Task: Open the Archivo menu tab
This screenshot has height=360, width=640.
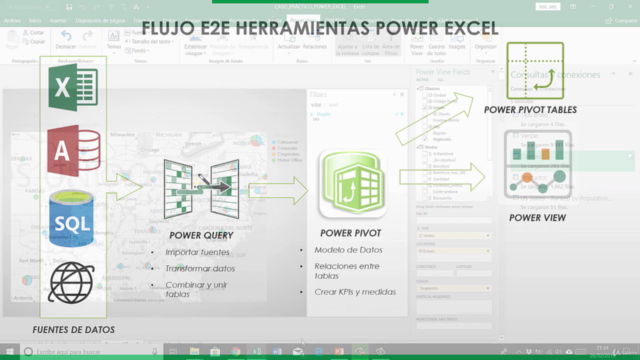Action: (x=12, y=20)
